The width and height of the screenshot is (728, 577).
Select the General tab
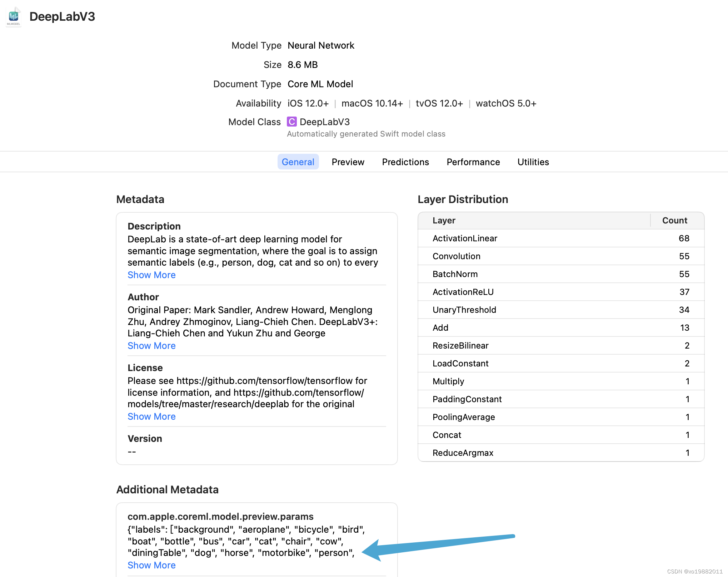[298, 162]
